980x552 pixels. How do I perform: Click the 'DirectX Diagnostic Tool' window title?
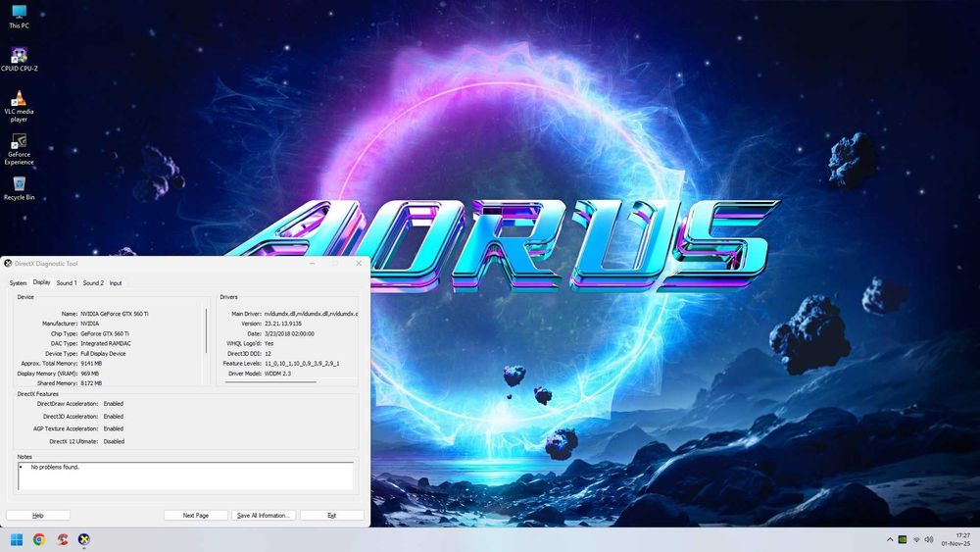[46, 264]
